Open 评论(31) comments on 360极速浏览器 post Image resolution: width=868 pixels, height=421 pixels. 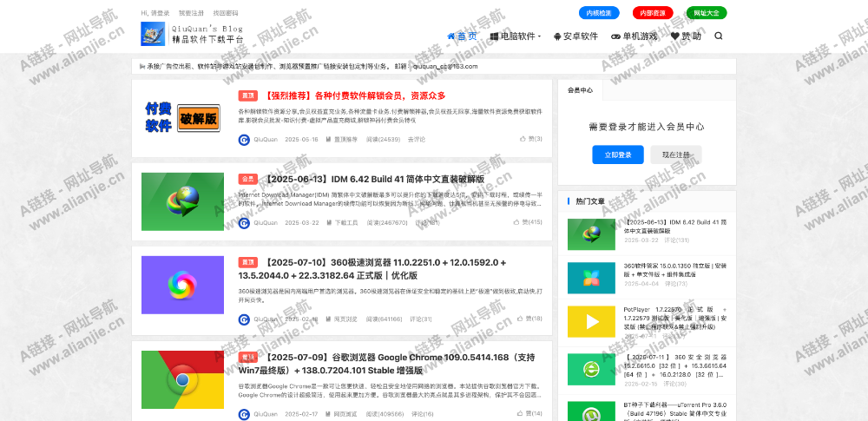[421, 319]
